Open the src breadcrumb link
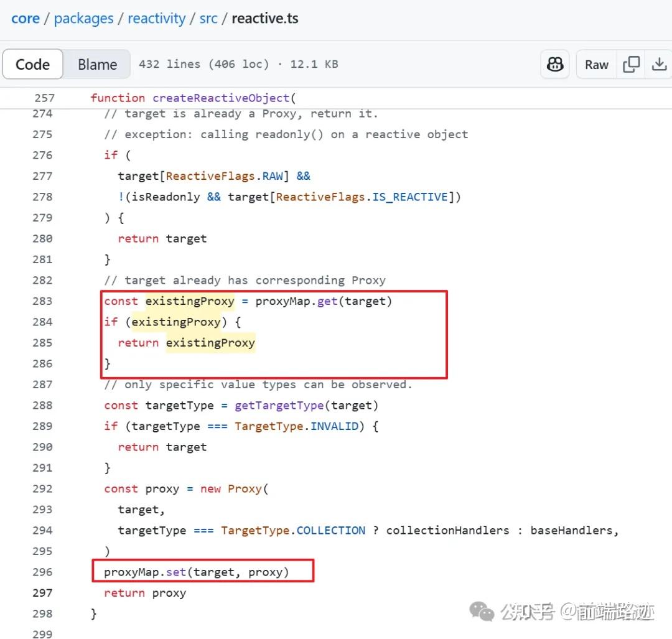 tap(208, 19)
